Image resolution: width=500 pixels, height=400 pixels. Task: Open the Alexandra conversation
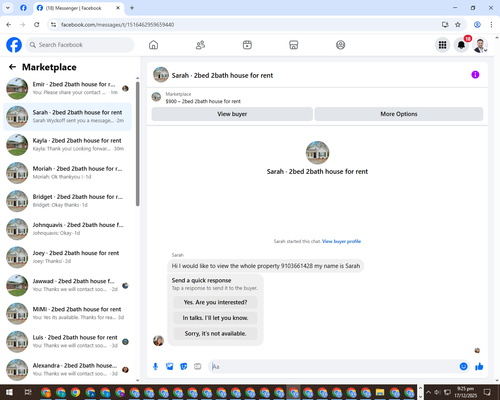pos(67,370)
